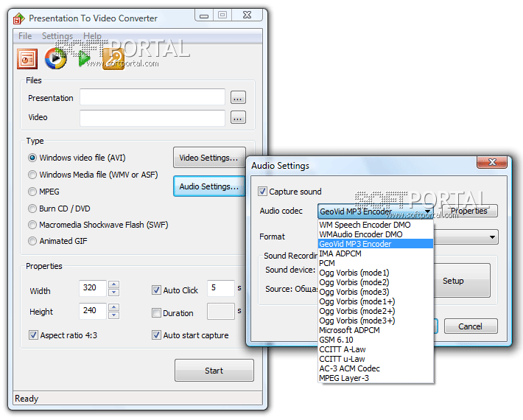Click the orange key registration icon
Image resolution: width=523 pixels, height=420 pixels.
[113, 59]
